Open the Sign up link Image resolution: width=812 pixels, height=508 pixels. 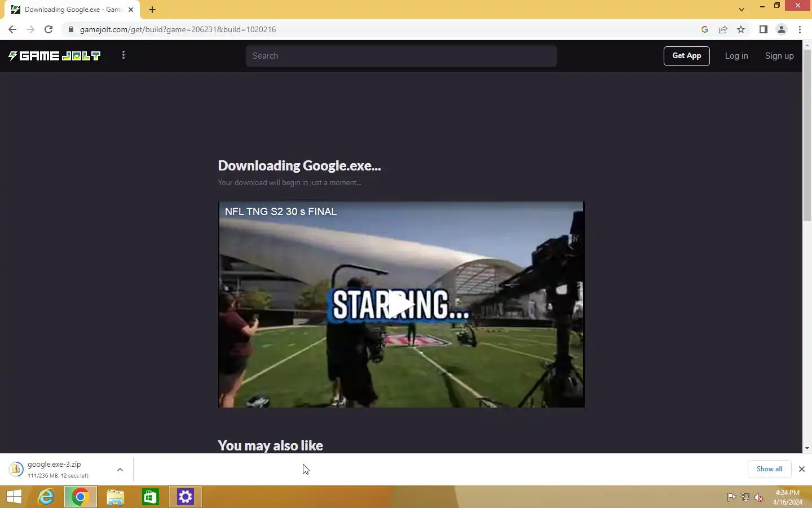[779, 56]
